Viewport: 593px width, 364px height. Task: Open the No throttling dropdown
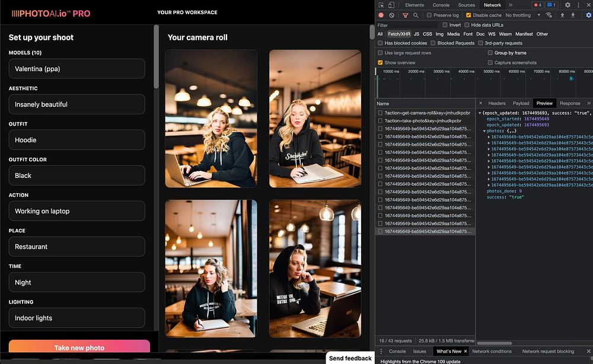(522, 15)
